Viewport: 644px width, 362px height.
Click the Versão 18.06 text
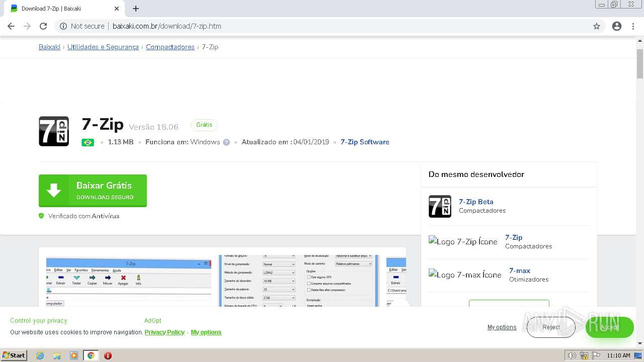(x=153, y=127)
